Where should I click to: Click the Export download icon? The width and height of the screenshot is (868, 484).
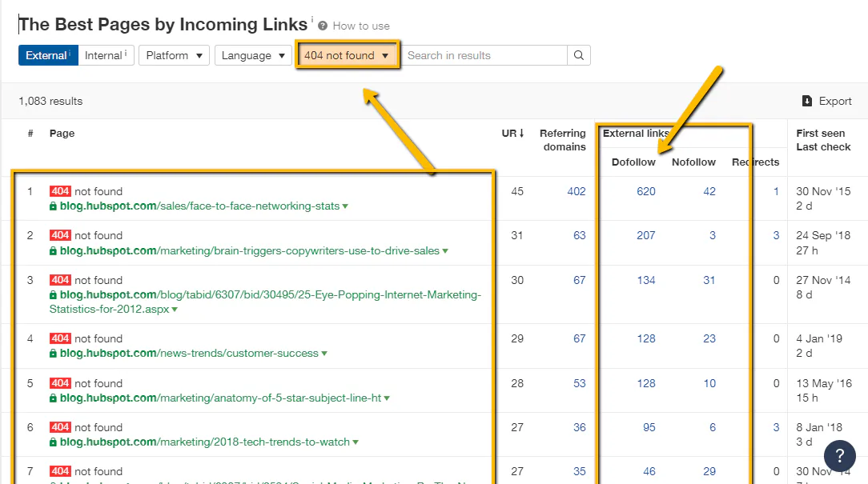click(807, 102)
